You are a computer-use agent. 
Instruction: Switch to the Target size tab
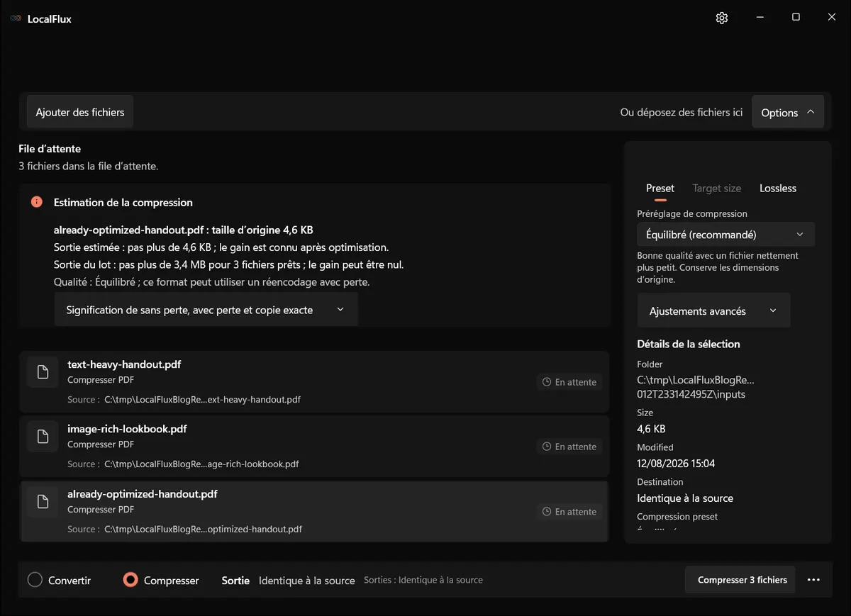tap(717, 188)
